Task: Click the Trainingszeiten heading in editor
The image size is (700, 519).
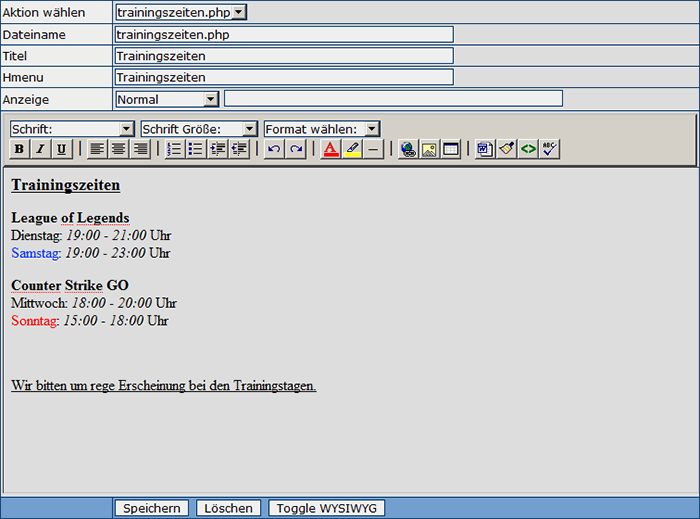Action: pyautogui.click(x=66, y=185)
